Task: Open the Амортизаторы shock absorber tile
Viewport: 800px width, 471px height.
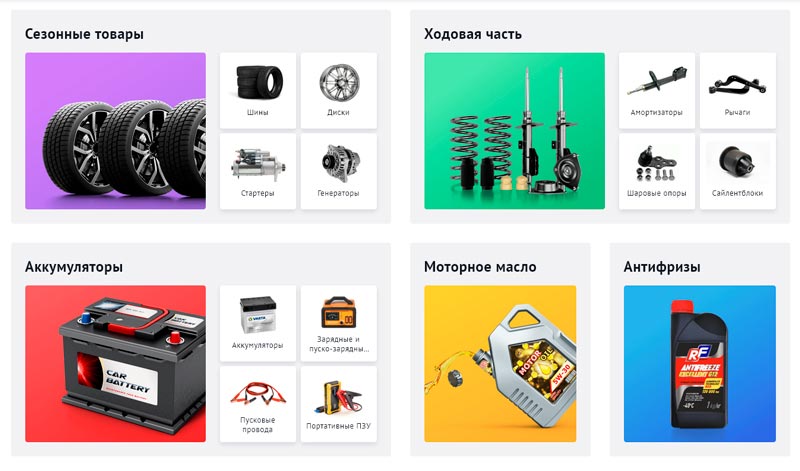Action: [657, 90]
